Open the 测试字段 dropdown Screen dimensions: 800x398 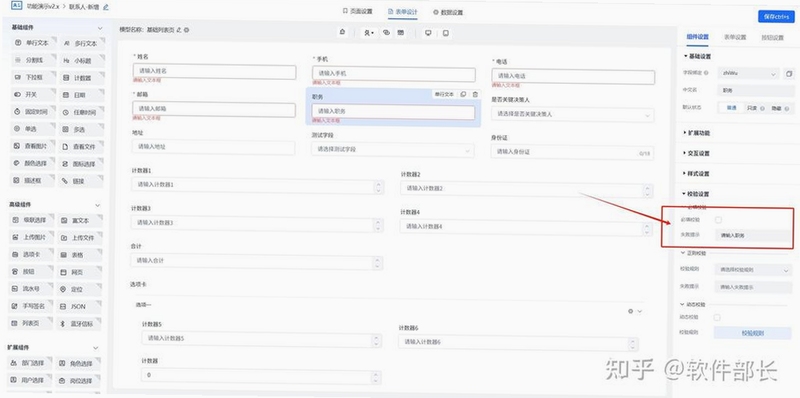click(x=392, y=150)
